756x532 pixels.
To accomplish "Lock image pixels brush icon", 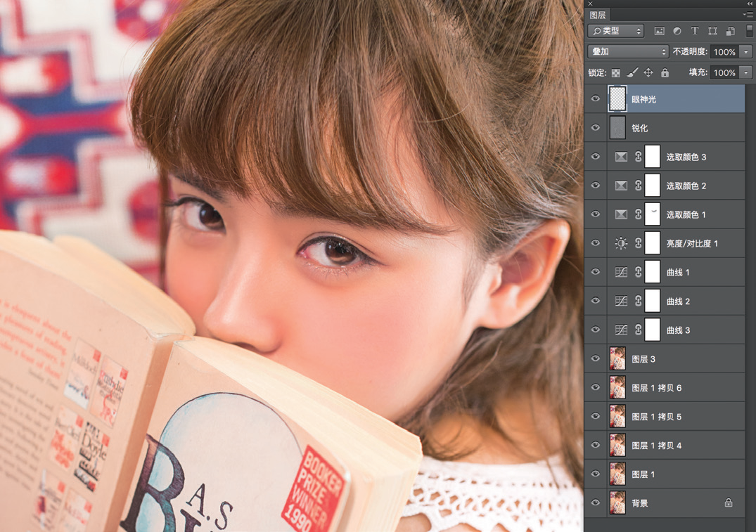I will click(632, 72).
